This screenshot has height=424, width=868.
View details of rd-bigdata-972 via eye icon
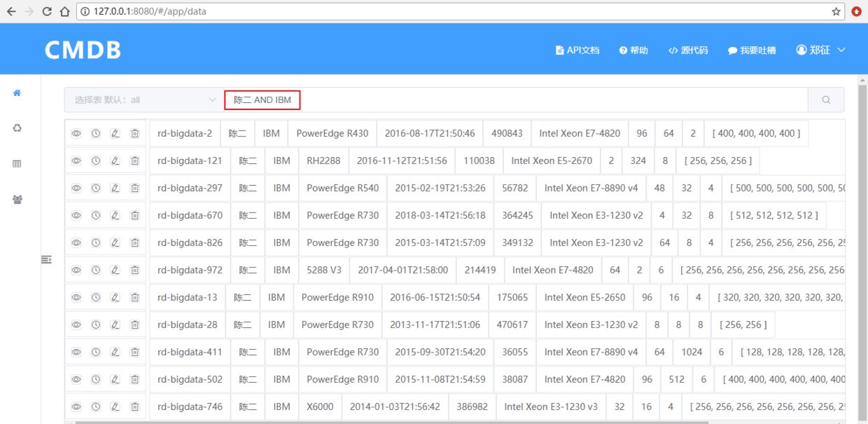click(x=76, y=270)
